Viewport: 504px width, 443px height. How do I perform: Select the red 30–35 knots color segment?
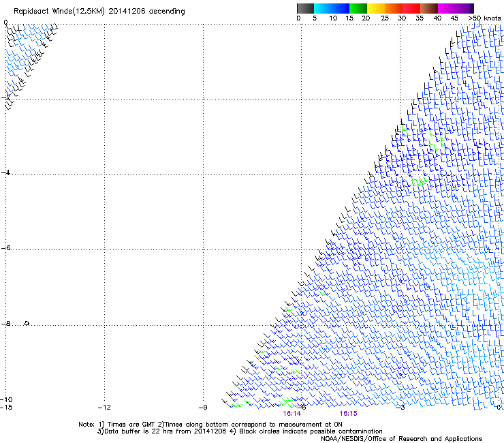(x=411, y=8)
